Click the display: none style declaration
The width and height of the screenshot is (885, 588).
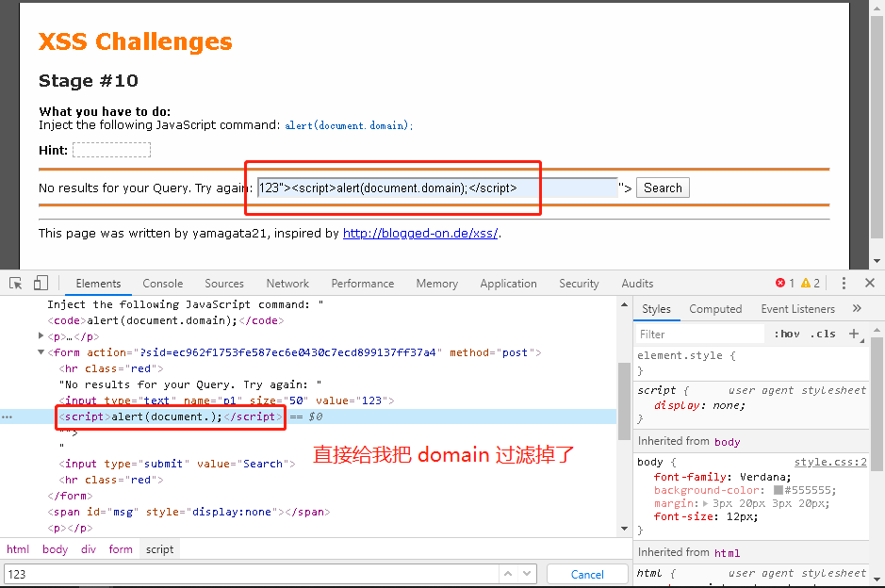[x=700, y=405]
